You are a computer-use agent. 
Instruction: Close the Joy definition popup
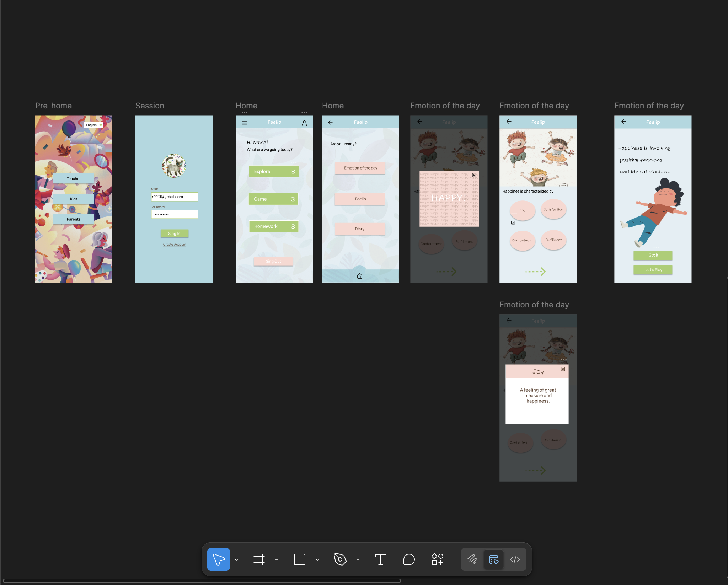563,369
